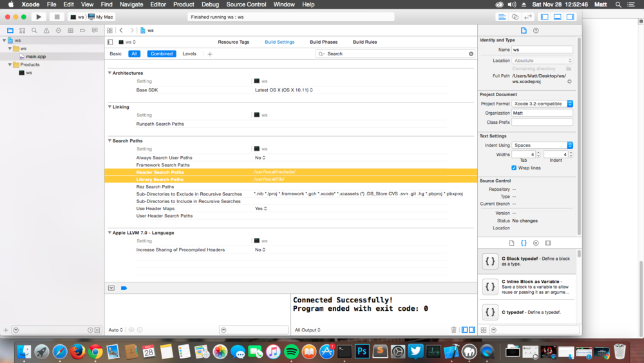
Task: Collapse the Apple LLVM 7.0 Language section
Action: [109, 233]
